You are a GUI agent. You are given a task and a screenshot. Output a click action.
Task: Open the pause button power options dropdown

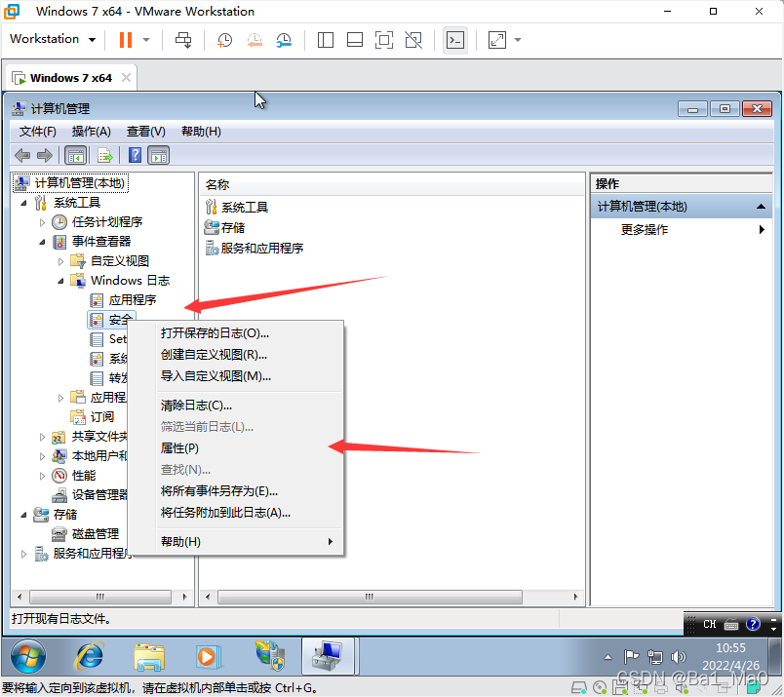146,40
